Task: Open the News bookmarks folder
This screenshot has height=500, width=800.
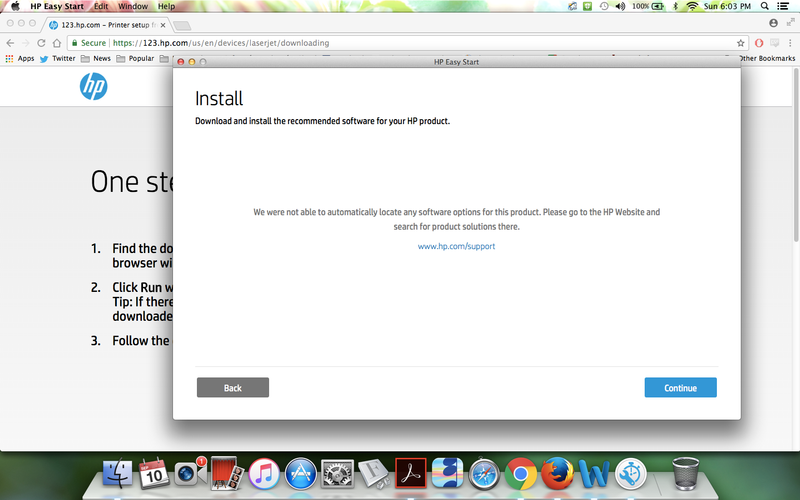Action: coord(95,58)
